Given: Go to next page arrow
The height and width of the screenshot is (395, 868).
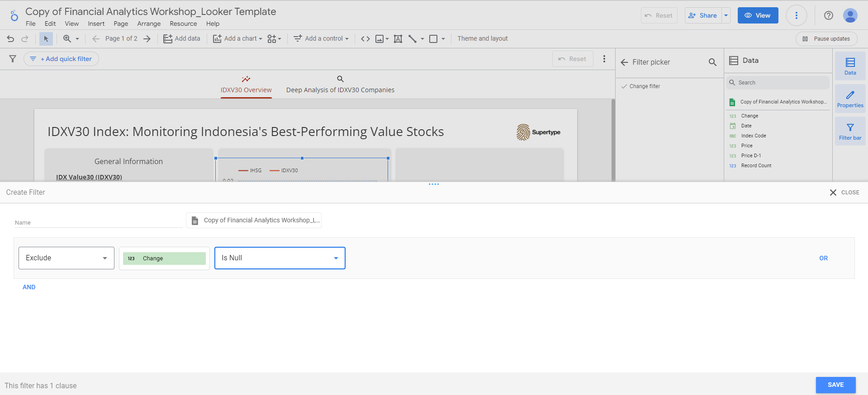Looking at the screenshot, I should click(147, 39).
